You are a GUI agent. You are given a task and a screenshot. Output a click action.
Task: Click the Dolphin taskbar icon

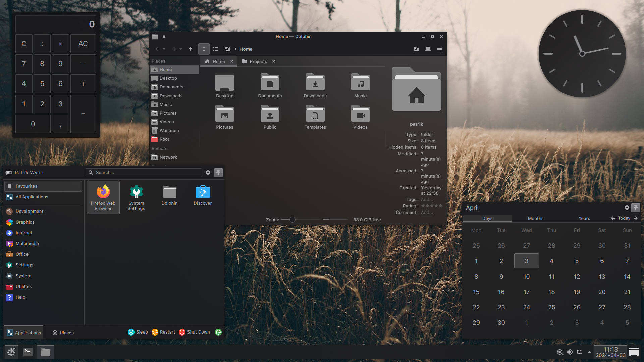point(45,352)
